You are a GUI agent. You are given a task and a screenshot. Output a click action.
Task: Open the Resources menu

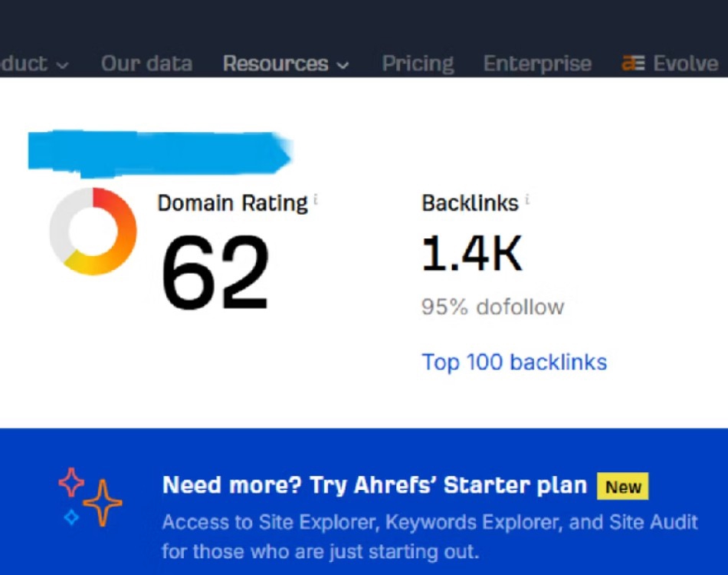285,64
